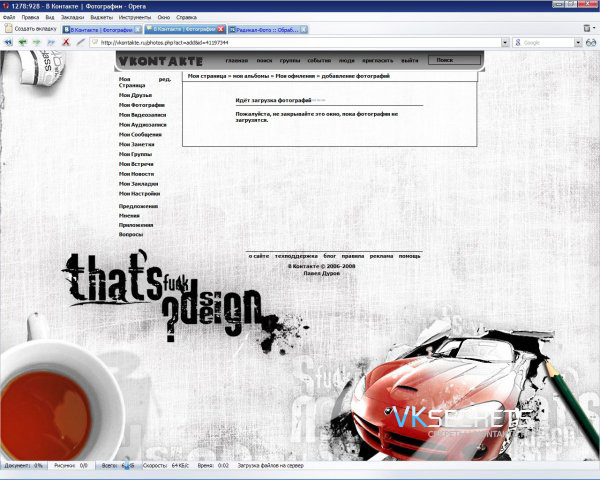
Task: Expand the address bar history dropdown
Action: [x=505, y=43]
